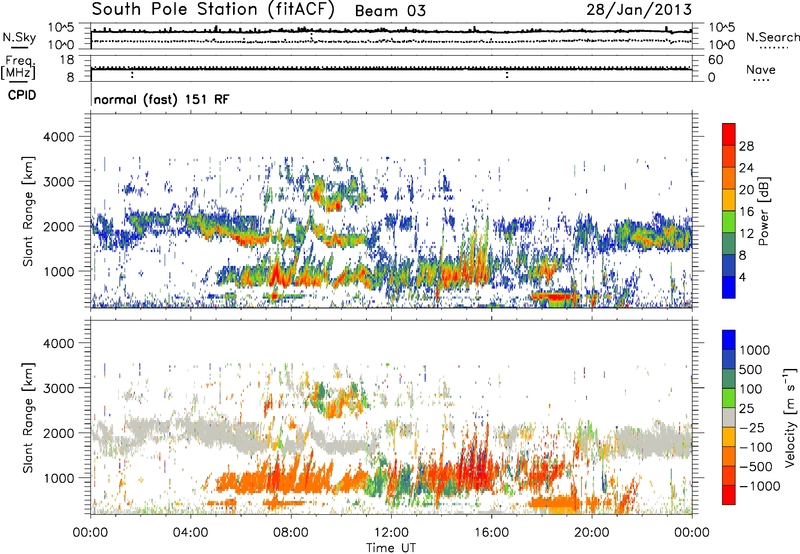Click the title 'South Pole Station (fitACF)'
Screen dimensions: 800x554
pos(213,9)
